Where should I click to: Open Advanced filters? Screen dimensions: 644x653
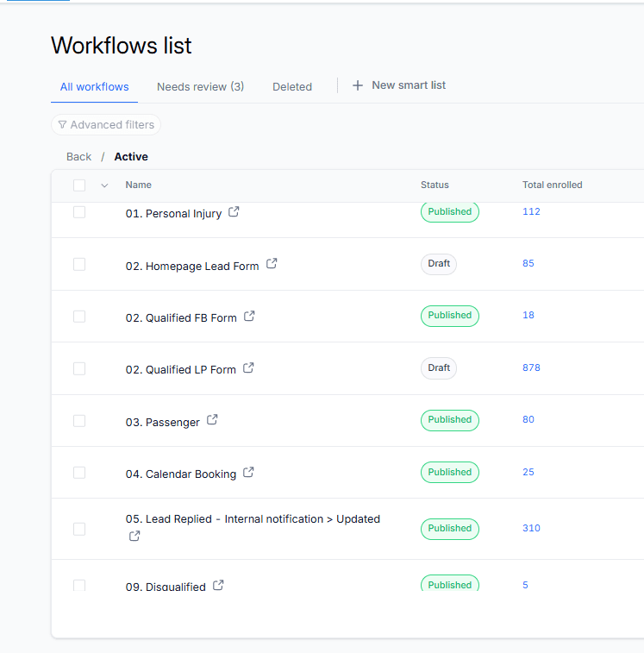click(106, 124)
